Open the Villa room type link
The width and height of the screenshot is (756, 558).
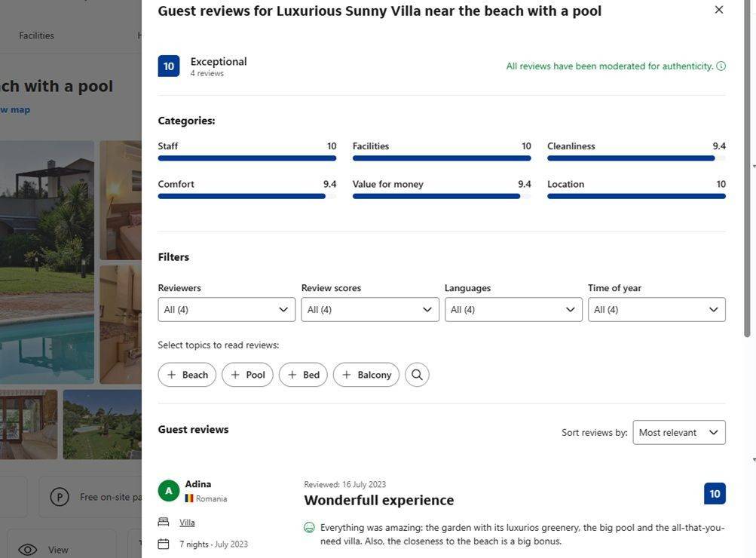point(187,523)
